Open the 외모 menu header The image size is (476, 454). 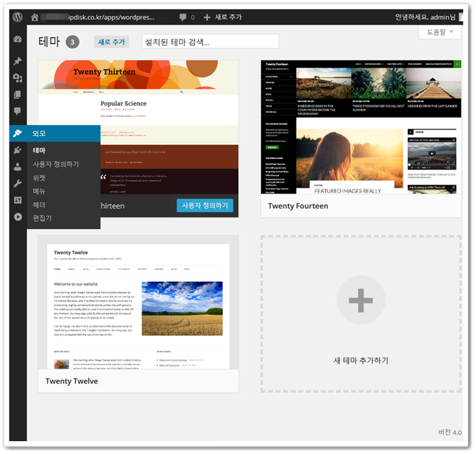[55, 133]
